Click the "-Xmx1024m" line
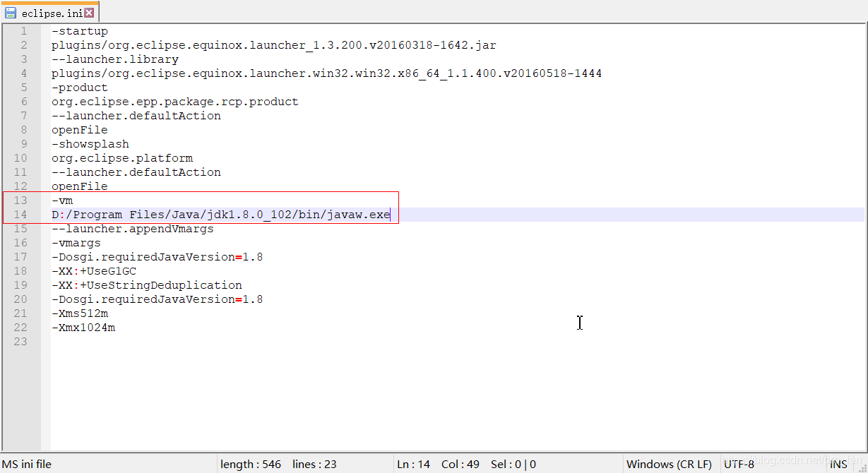This screenshot has width=868, height=473. (x=83, y=328)
